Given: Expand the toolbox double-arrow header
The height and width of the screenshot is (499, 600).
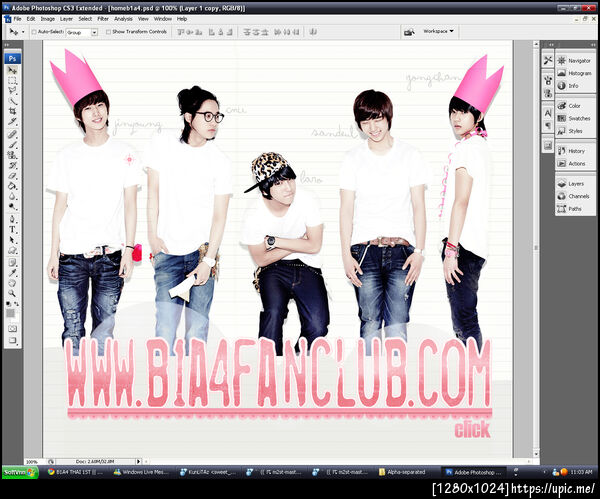Looking at the screenshot, I should pos(7,45).
